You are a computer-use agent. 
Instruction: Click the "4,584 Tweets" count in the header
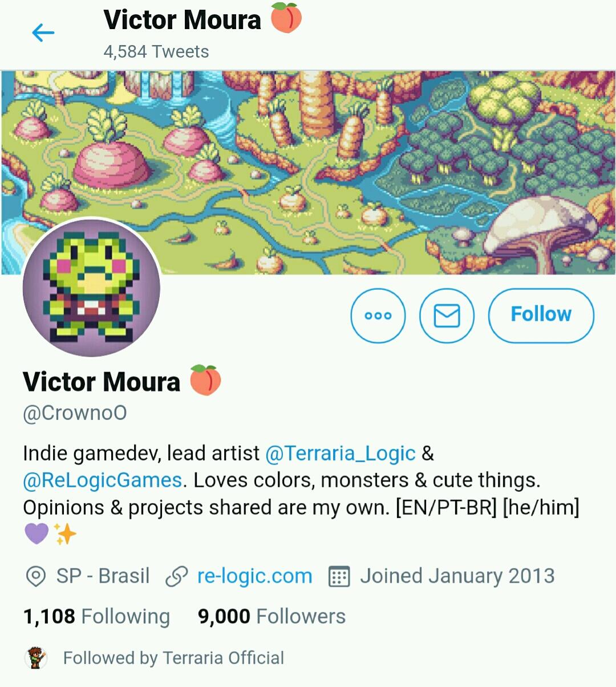tap(156, 52)
